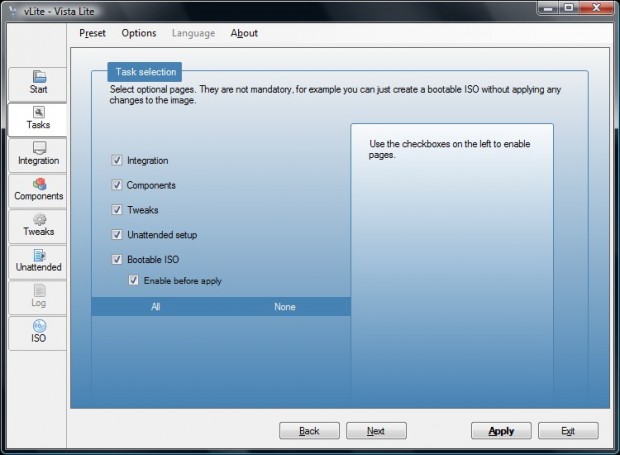Click the vLite title bar app icon

[x=13, y=11]
